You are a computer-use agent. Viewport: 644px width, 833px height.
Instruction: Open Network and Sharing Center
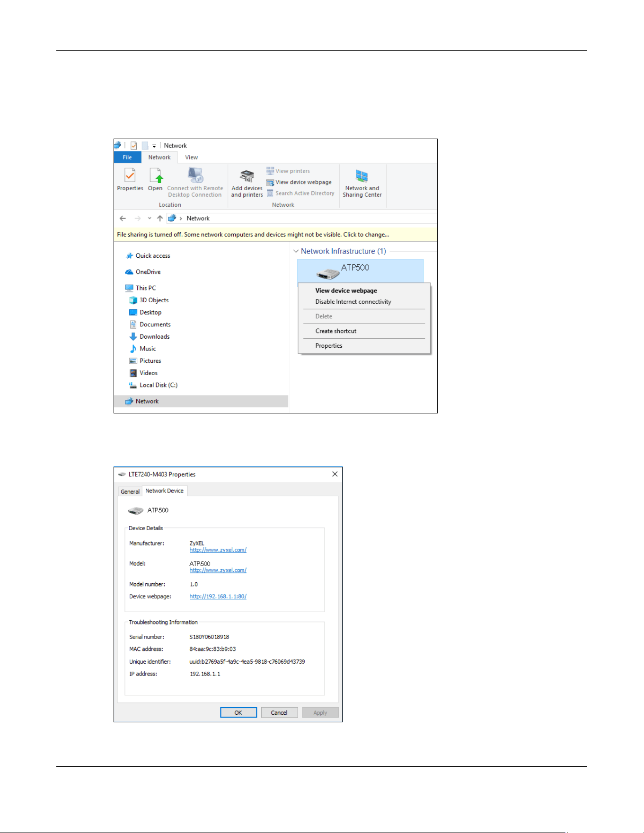point(362,184)
